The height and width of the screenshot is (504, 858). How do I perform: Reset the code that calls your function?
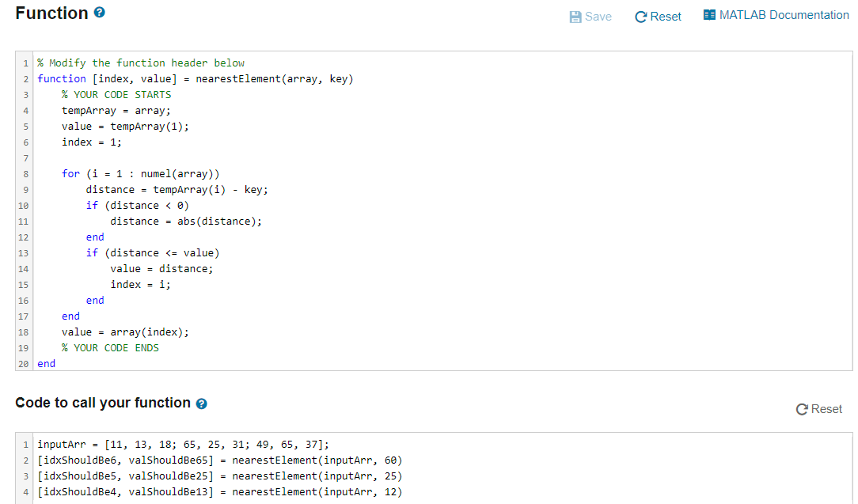(819, 409)
